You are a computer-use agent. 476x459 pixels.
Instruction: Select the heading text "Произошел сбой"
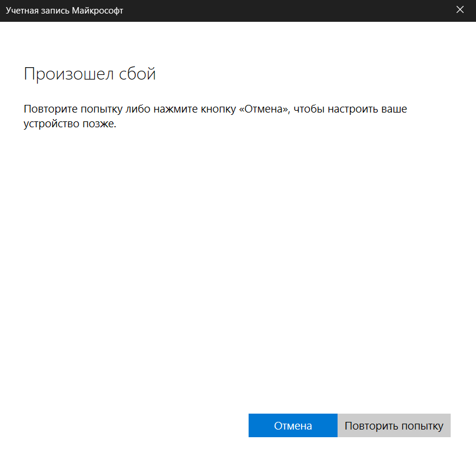pos(90,74)
